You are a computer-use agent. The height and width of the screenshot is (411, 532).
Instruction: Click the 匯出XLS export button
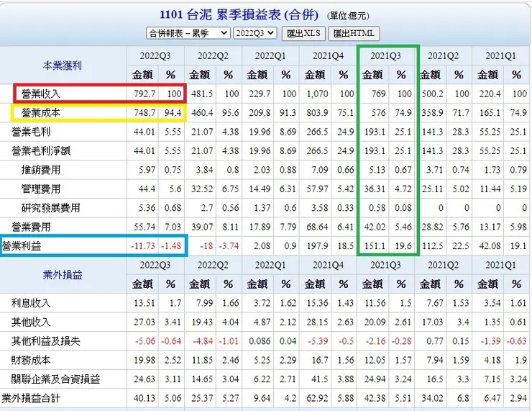click(303, 33)
